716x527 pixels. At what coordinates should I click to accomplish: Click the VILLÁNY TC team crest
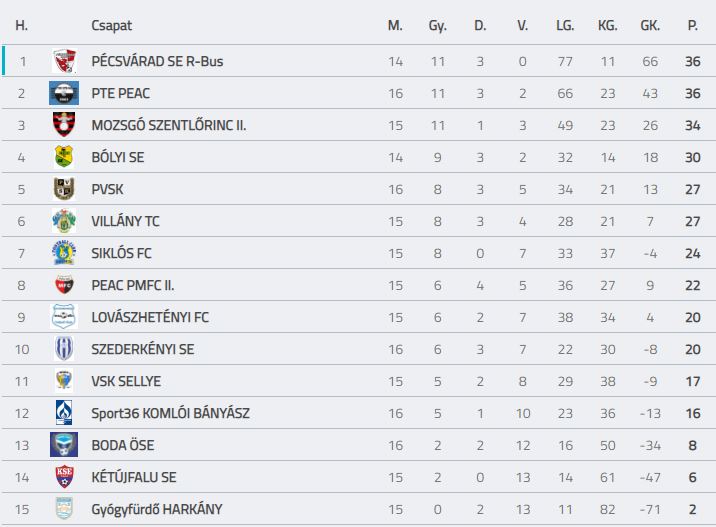[64, 221]
